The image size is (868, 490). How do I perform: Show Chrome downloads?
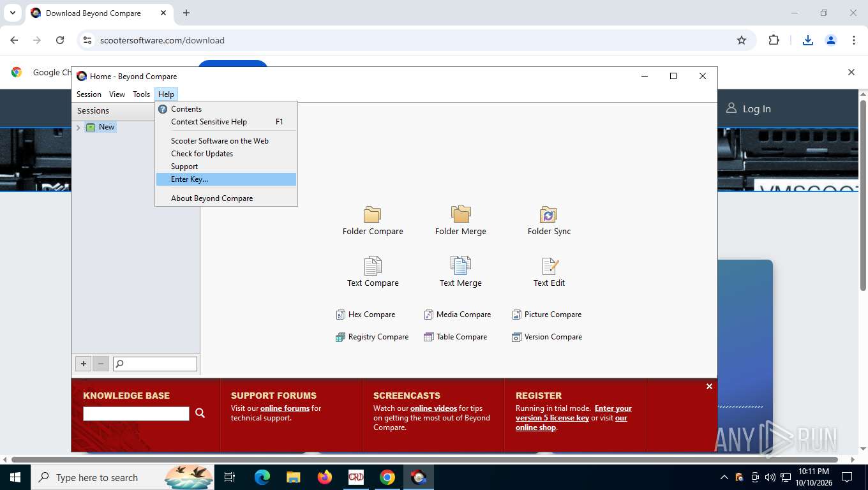point(807,40)
